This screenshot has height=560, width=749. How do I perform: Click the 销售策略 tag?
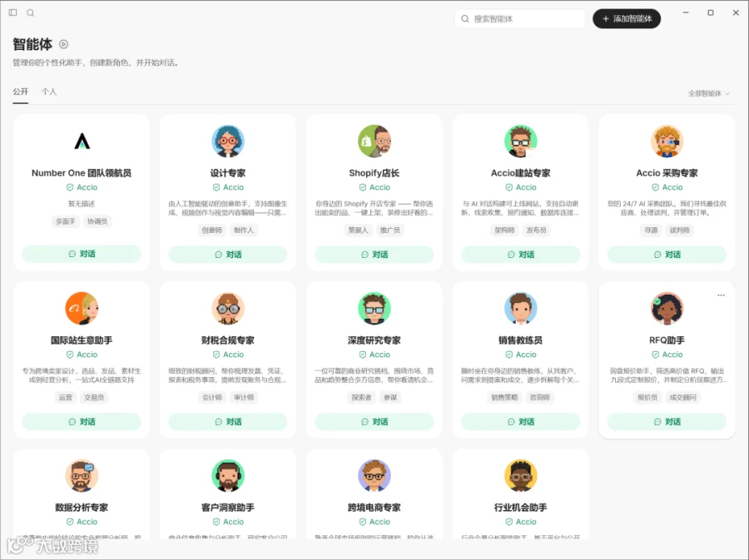pos(504,397)
